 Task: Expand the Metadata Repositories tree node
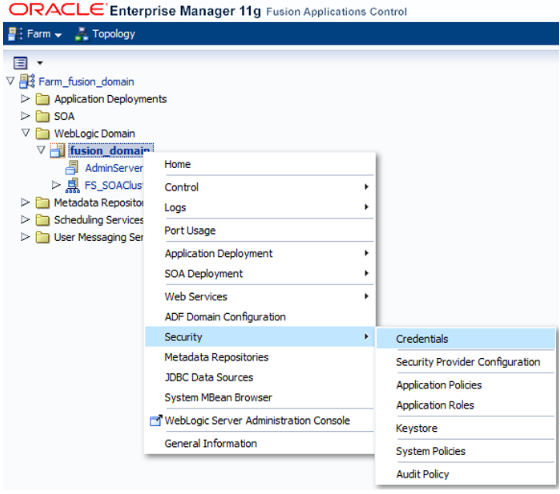pyautogui.click(x=25, y=202)
